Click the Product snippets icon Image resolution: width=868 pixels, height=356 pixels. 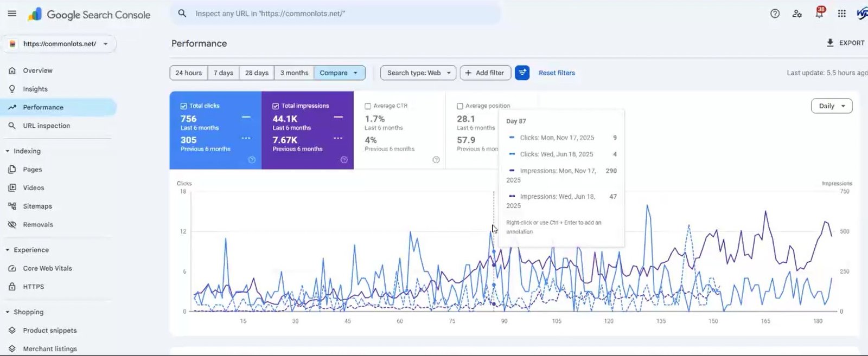12,331
